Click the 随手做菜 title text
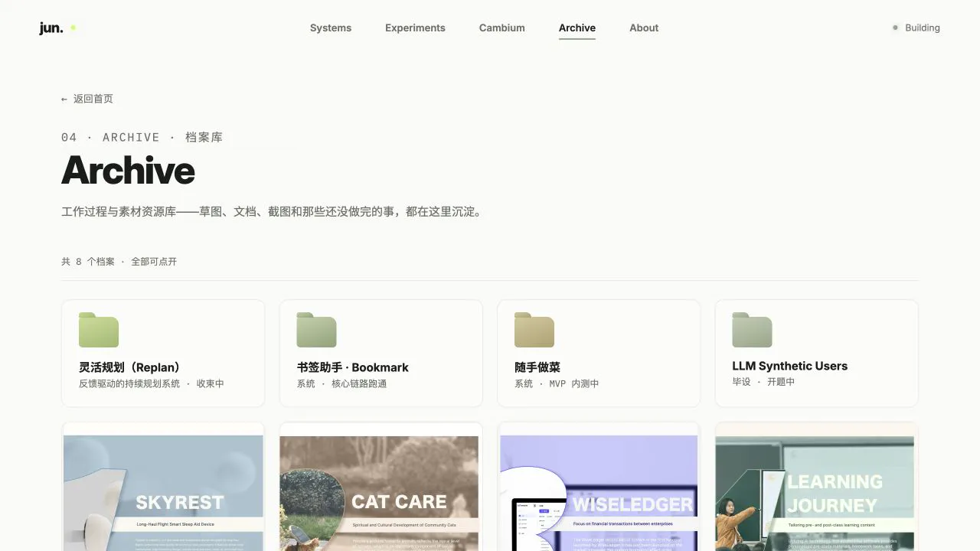 (x=537, y=367)
